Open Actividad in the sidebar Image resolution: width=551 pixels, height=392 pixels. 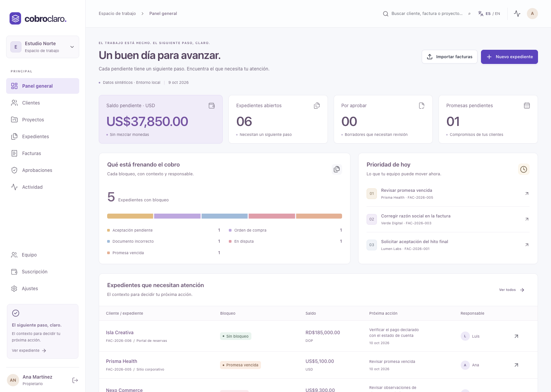[x=42, y=187]
